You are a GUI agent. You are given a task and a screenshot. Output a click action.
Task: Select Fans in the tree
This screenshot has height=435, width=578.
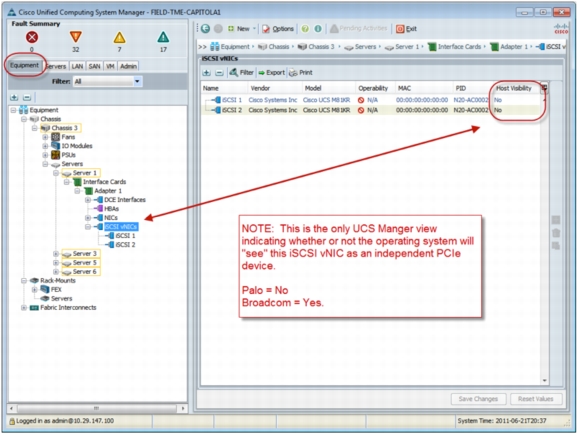click(68, 137)
